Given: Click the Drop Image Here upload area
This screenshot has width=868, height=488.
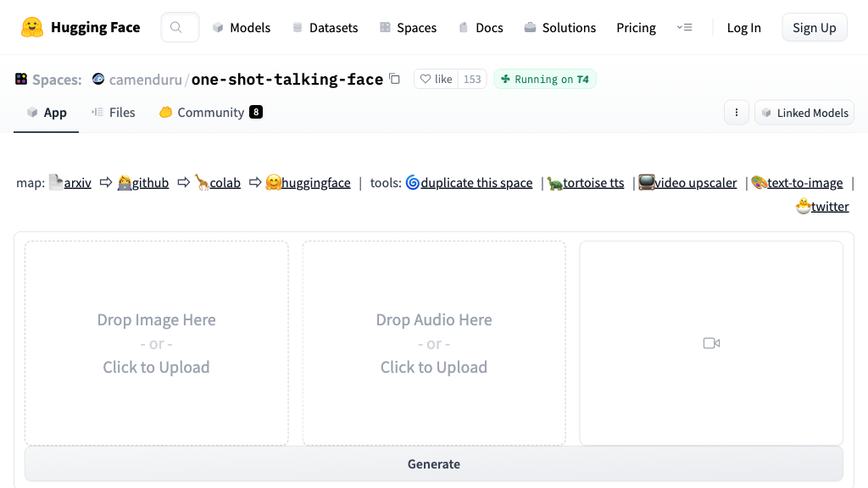Looking at the screenshot, I should point(156,342).
